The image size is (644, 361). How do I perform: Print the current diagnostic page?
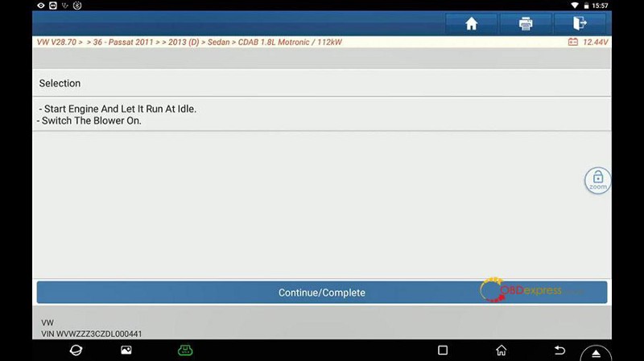click(526, 23)
